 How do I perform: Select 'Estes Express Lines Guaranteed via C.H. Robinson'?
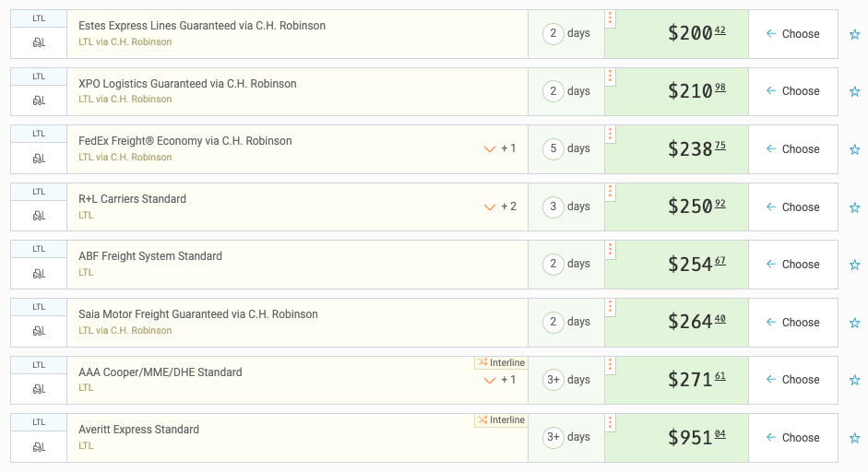pyautogui.click(x=202, y=26)
